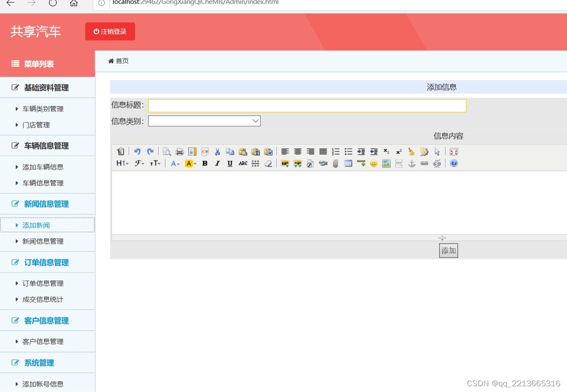Screen dimensions: 567x392
Task: Open 添加车辆信息 in the sidebar
Action: coord(43,167)
